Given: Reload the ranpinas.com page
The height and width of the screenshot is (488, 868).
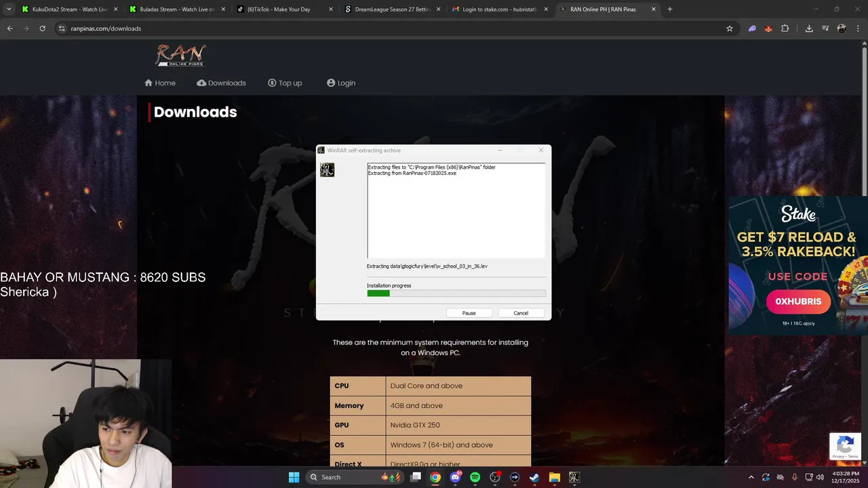Looking at the screenshot, I should (42, 28).
